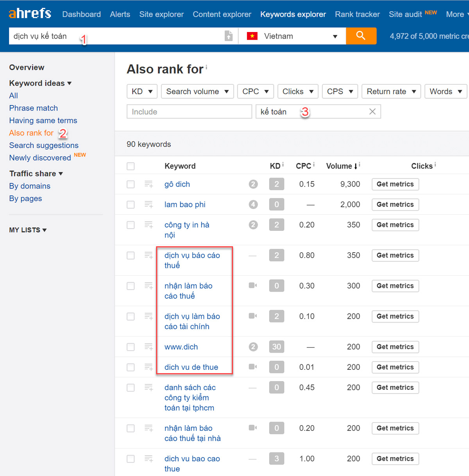Viewport: 469px width, 476px height.
Task: Click add-to-list icon for danh sách các công ty
Action: (149, 387)
